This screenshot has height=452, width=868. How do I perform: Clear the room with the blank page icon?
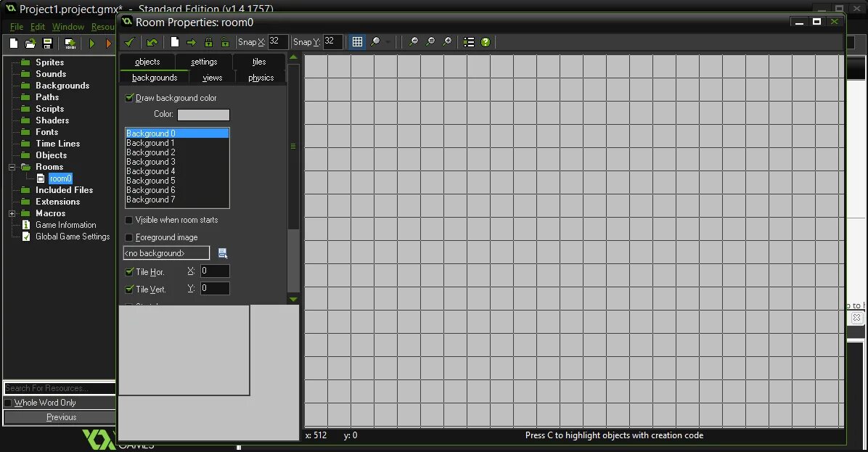pyautogui.click(x=174, y=42)
